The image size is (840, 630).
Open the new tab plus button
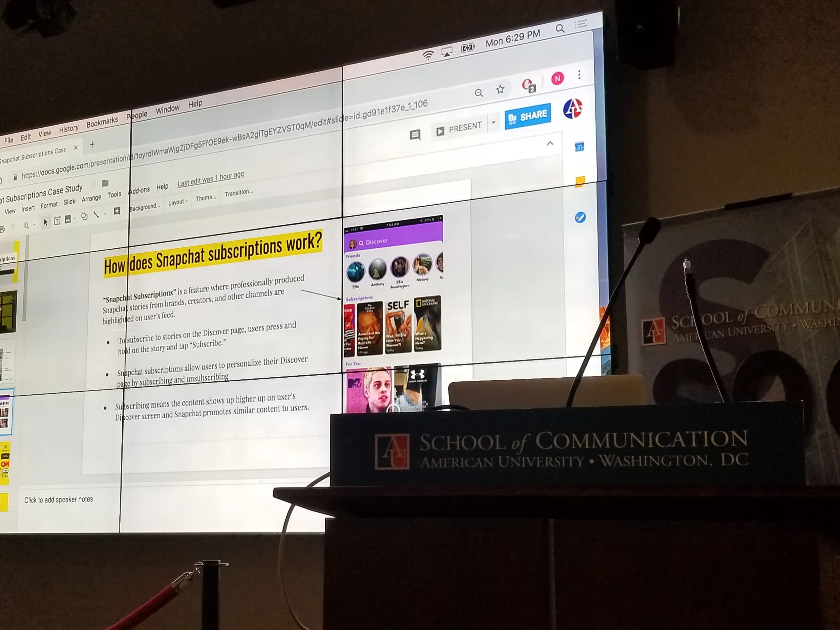tap(92, 145)
